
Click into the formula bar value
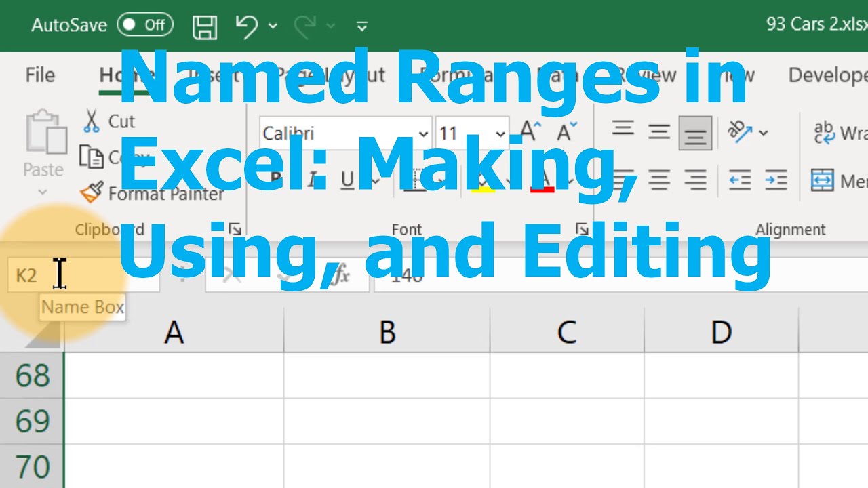pos(620,276)
